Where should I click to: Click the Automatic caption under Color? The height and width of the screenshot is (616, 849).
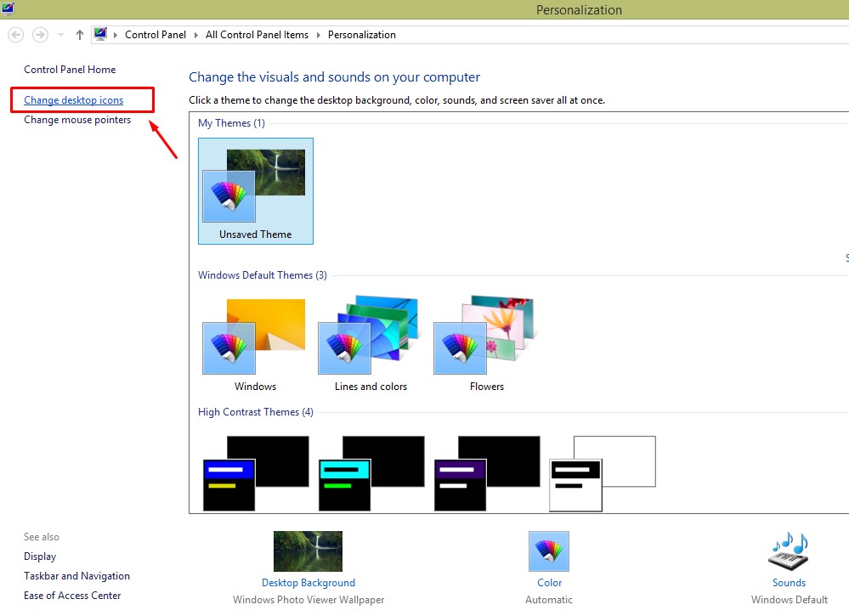point(549,600)
